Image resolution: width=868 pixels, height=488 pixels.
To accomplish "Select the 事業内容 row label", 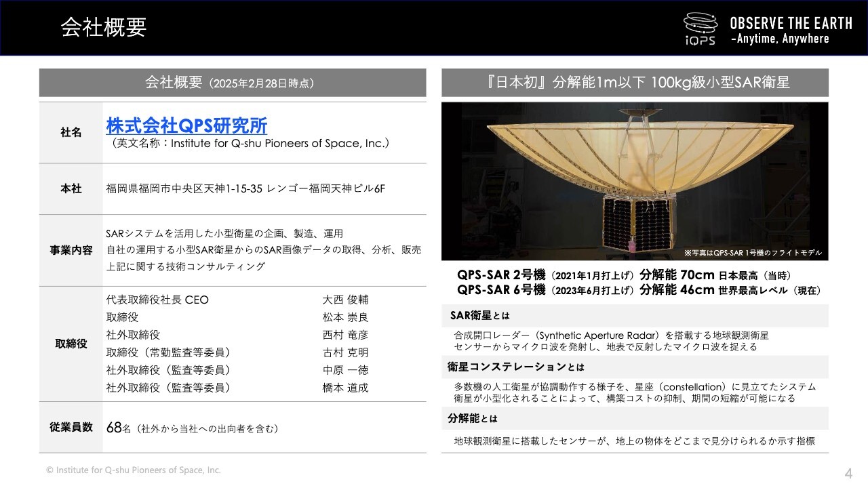I will point(71,250).
